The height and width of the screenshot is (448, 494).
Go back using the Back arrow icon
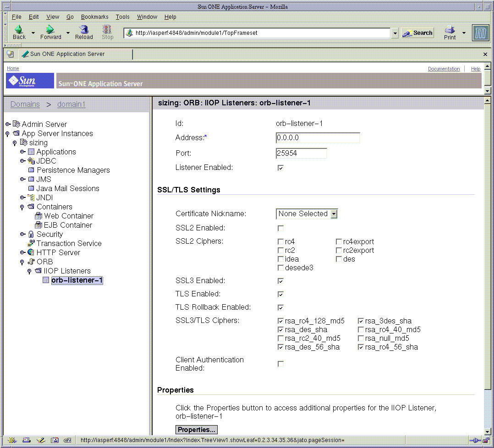pyautogui.click(x=19, y=29)
